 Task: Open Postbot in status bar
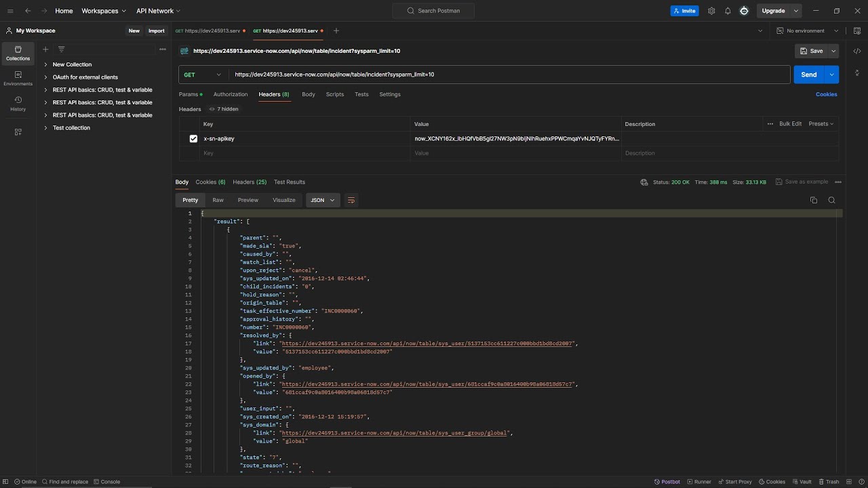pos(667,482)
